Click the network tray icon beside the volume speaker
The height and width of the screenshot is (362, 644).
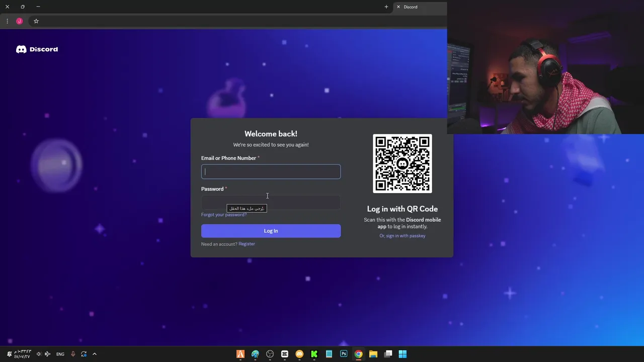coord(48,354)
